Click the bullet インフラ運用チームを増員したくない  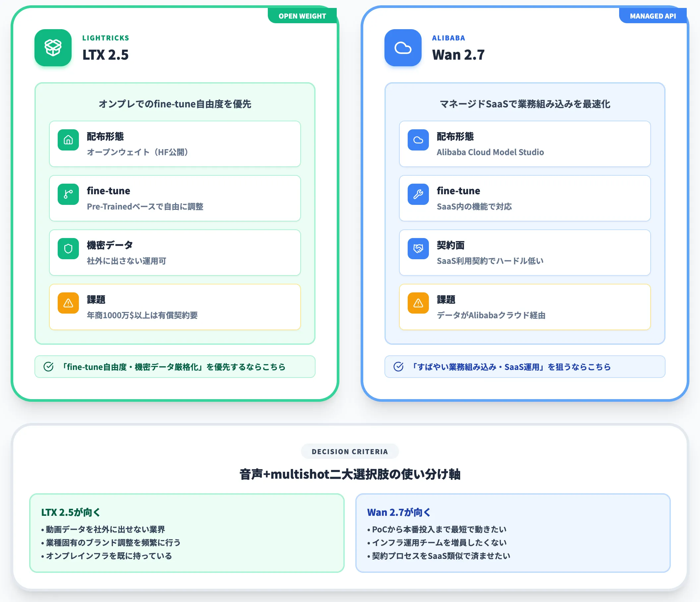click(x=437, y=542)
